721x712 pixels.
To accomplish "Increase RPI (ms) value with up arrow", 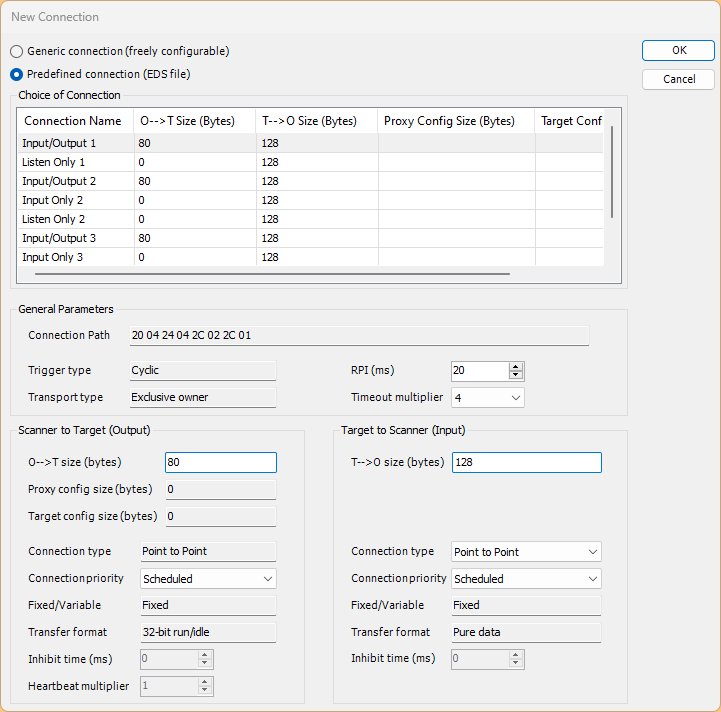I will tap(516, 366).
